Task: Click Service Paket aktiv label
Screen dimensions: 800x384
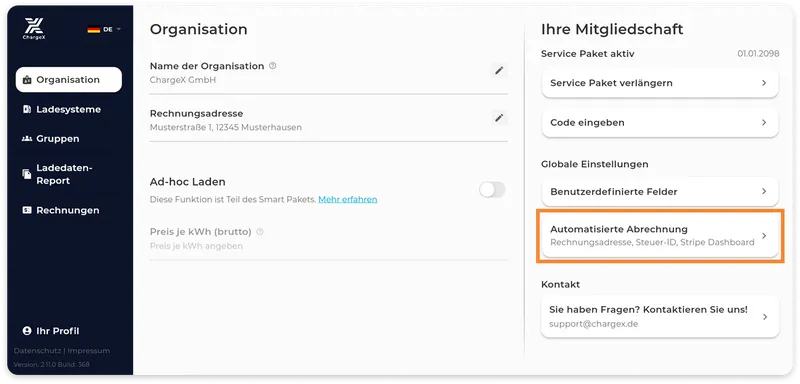Action: coord(588,54)
